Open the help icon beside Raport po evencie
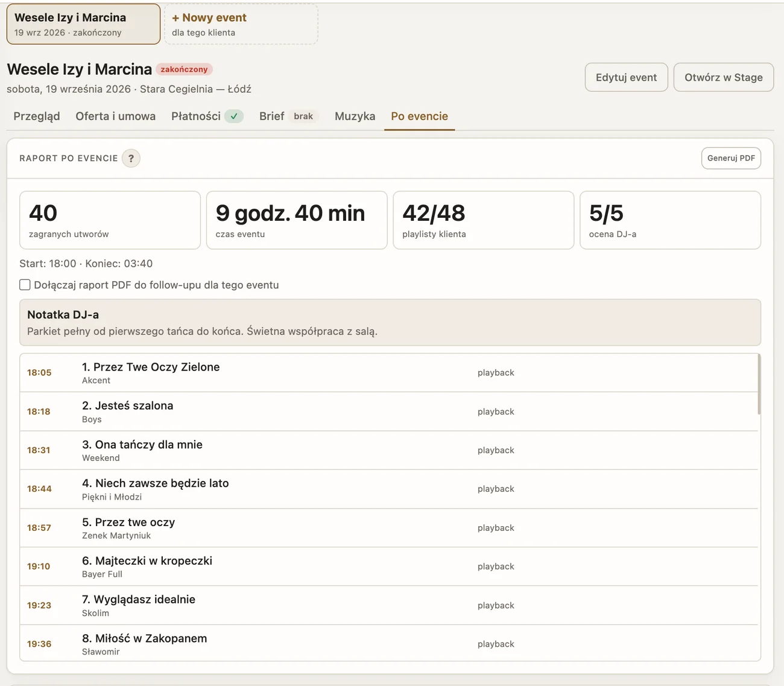Screen dimensions: 784x686 click(x=131, y=158)
